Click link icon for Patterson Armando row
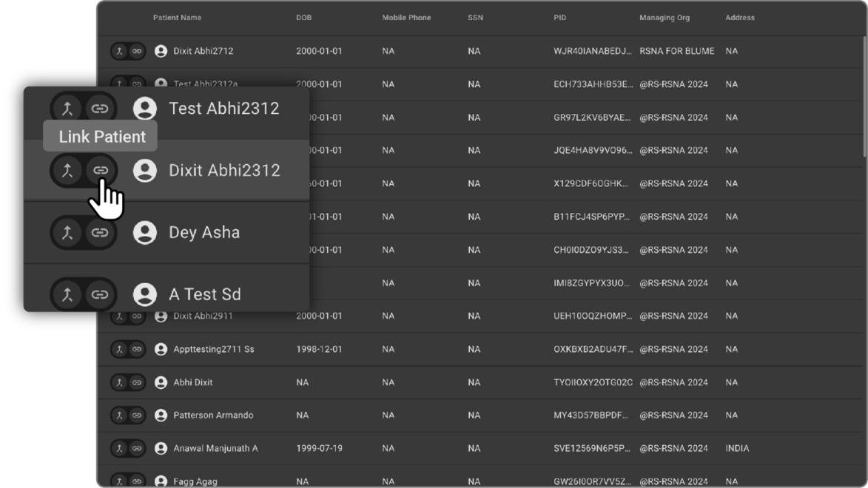The image size is (868, 488). click(137, 416)
